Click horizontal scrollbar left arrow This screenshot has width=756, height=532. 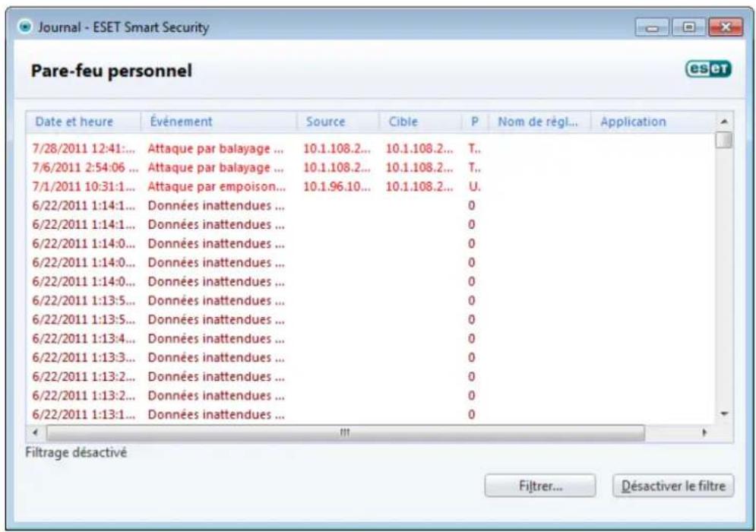coord(35,432)
